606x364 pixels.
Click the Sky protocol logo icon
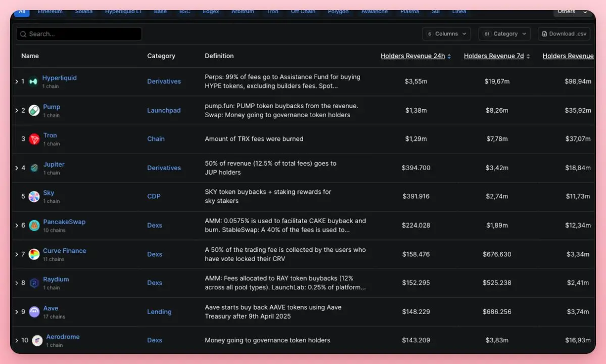34,197
